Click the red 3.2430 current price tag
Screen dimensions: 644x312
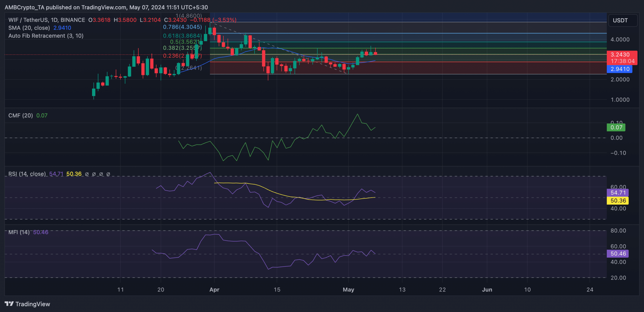pyautogui.click(x=622, y=58)
